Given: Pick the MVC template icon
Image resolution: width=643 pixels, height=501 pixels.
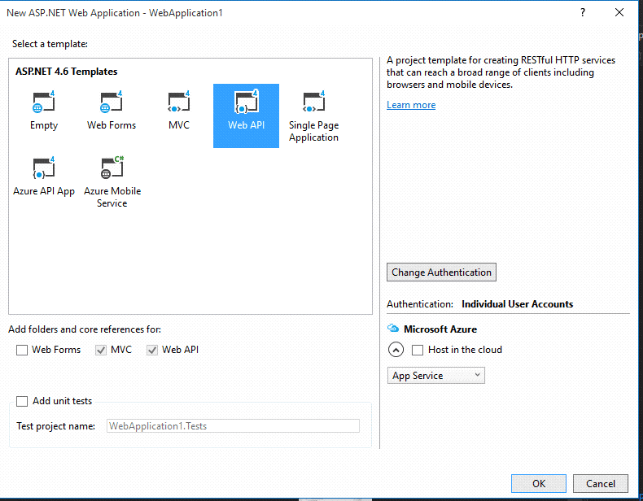Looking at the screenshot, I should tap(179, 104).
